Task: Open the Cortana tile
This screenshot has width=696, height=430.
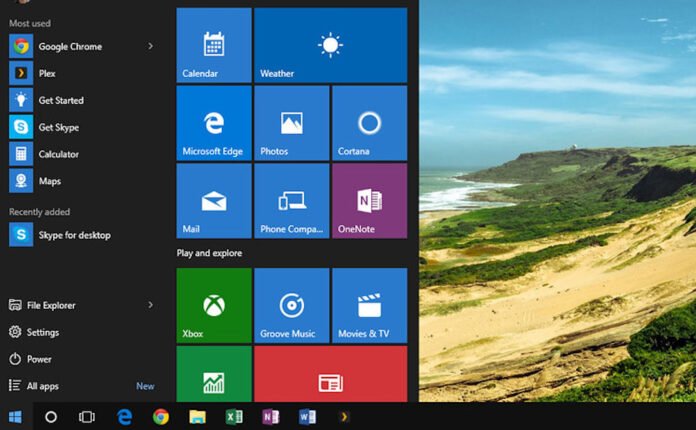Action: pos(369,123)
